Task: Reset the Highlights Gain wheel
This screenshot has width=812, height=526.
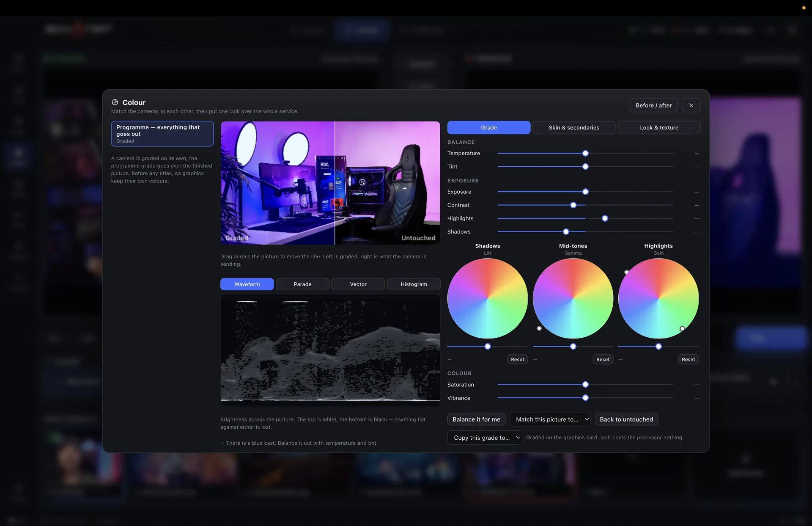Action: pos(688,359)
